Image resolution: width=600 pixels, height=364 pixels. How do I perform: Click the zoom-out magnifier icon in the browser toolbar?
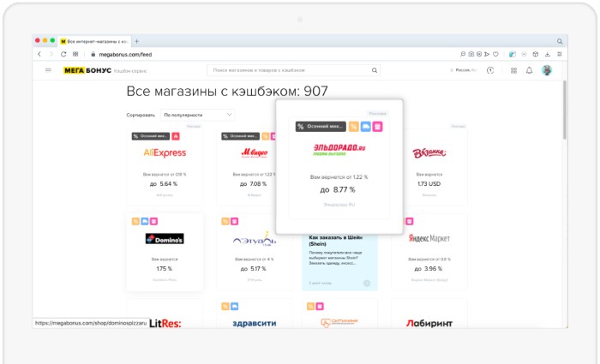click(x=463, y=54)
